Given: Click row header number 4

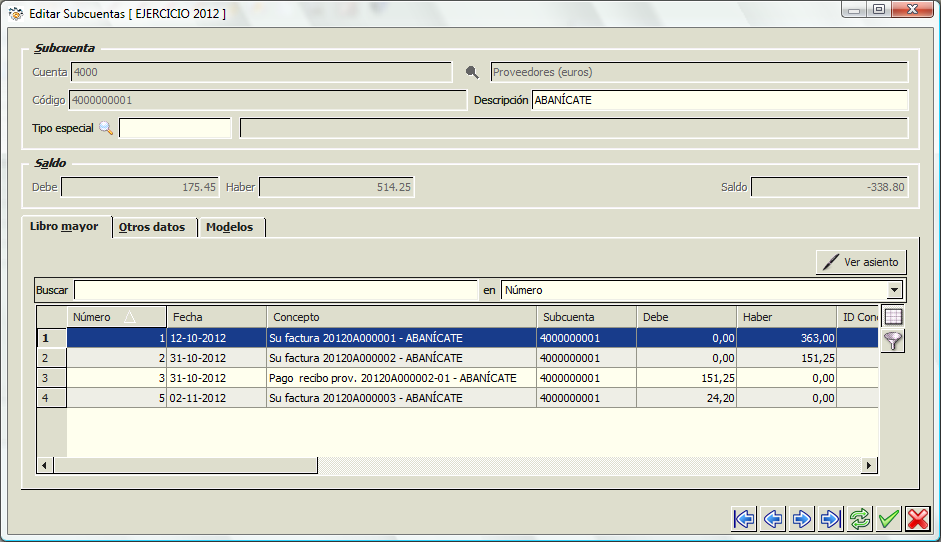Looking at the screenshot, I should 52,398.
